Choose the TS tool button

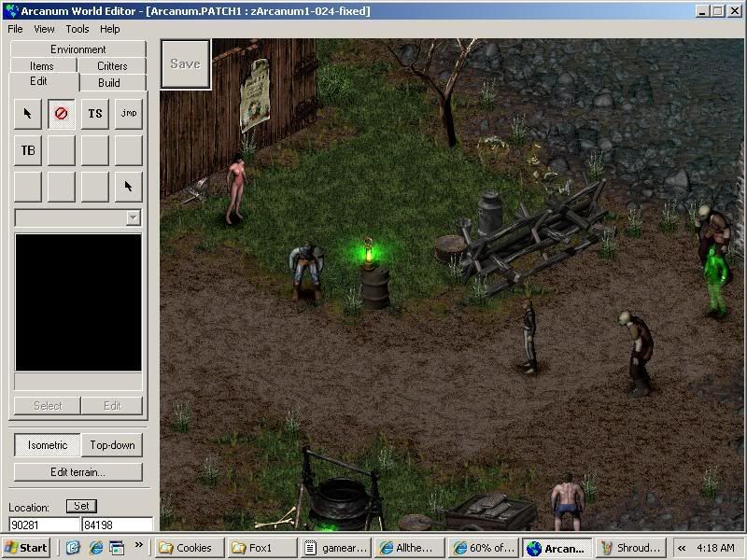click(95, 114)
